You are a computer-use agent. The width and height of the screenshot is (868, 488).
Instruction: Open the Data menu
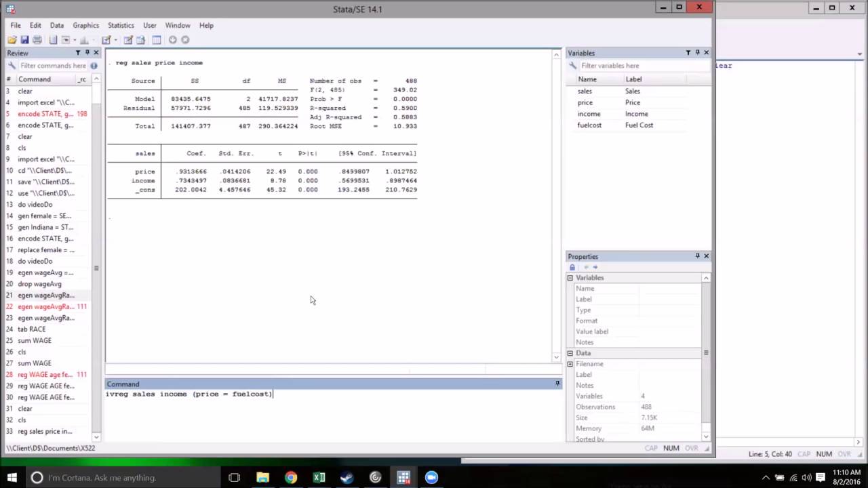pyautogui.click(x=57, y=25)
